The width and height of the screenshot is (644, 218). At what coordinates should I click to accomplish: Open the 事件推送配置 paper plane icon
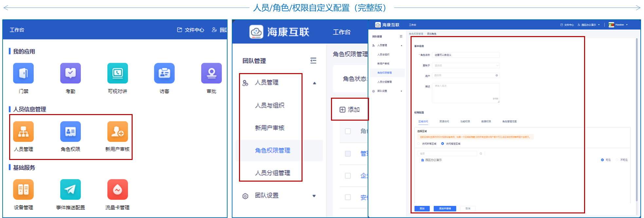(70, 189)
